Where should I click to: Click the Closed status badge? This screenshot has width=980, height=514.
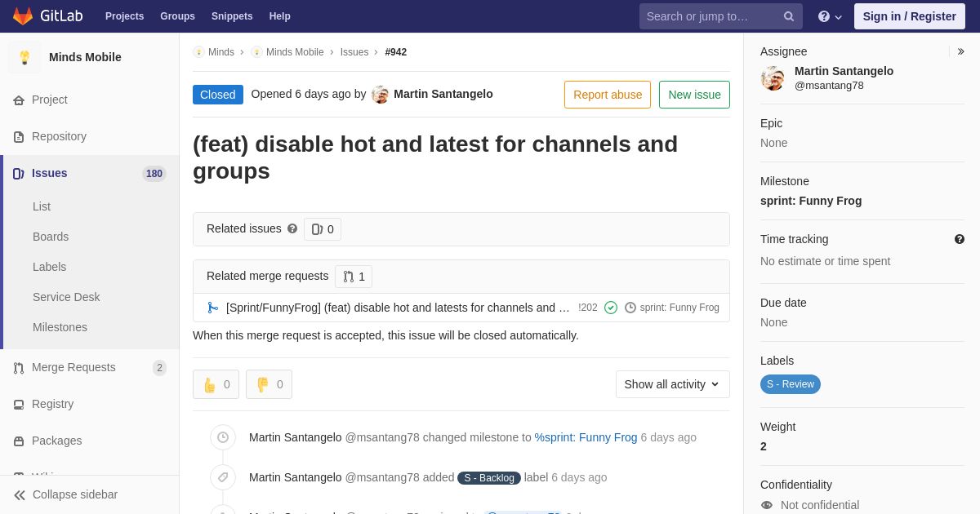(x=218, y=95)
